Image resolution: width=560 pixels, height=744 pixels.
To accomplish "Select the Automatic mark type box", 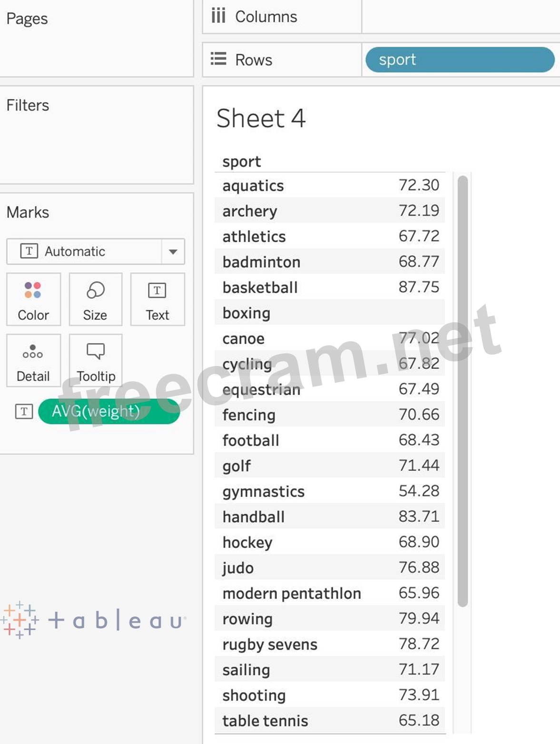I will 85,251.
